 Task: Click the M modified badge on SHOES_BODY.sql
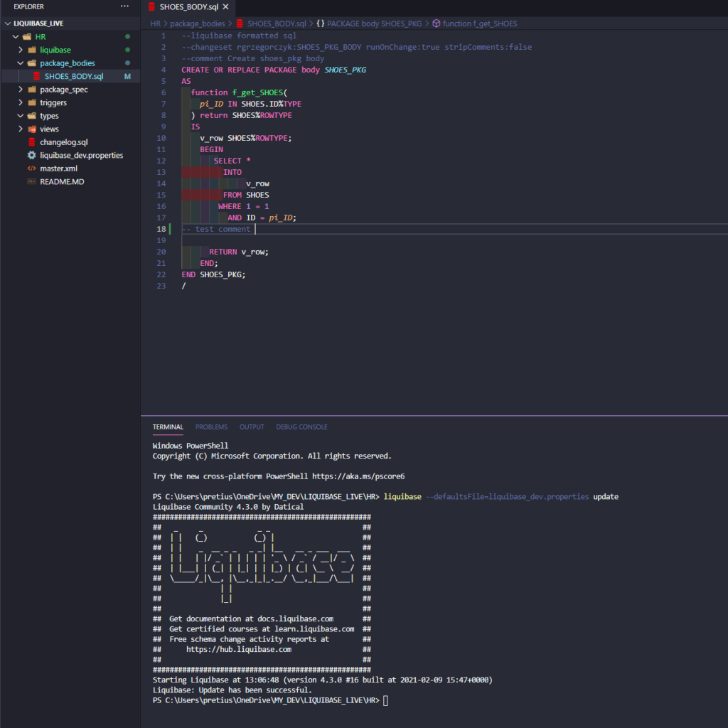pos(127,76)
